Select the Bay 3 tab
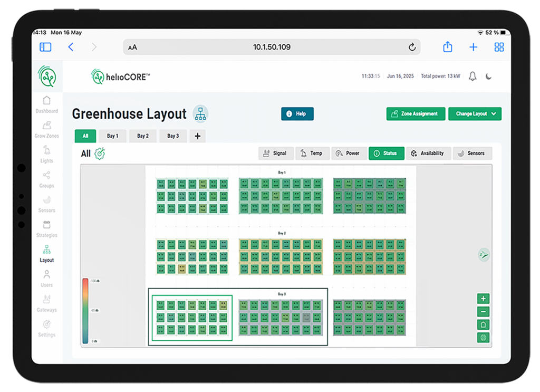The height and width of the screenshot is (392, 540). (x=173, y=136)
